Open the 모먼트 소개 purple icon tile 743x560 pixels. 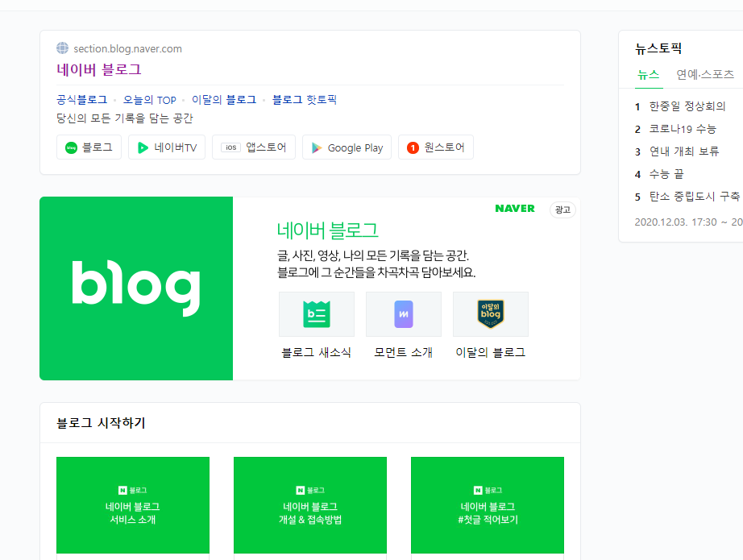[404, 314]
